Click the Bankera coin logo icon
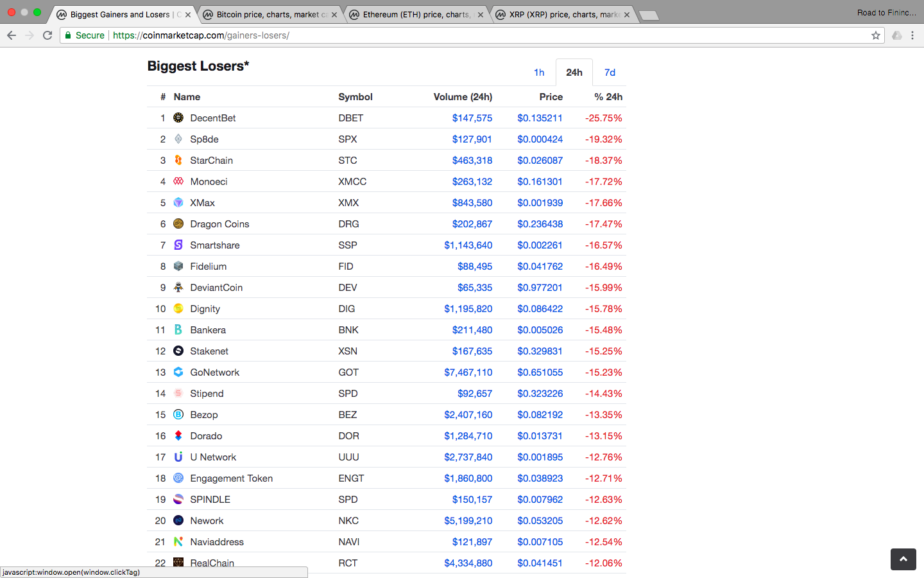Screen dimensions: 924x578 click(178, 329)
